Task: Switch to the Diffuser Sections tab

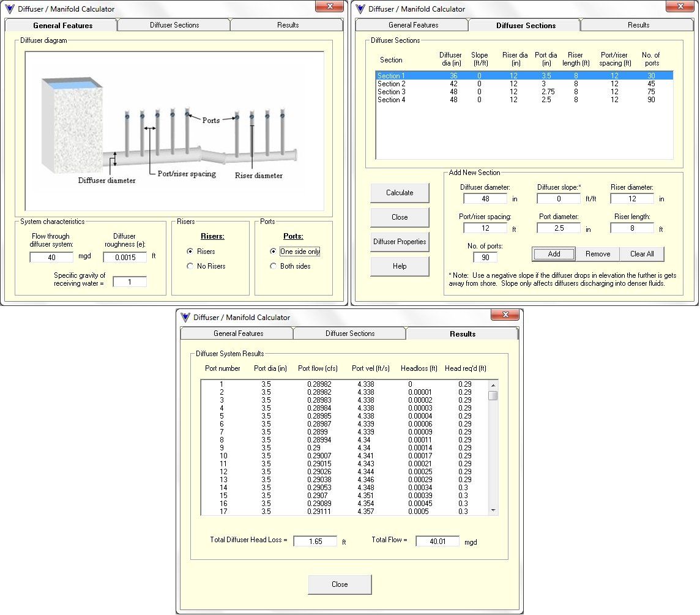Action: click(173, 25)
